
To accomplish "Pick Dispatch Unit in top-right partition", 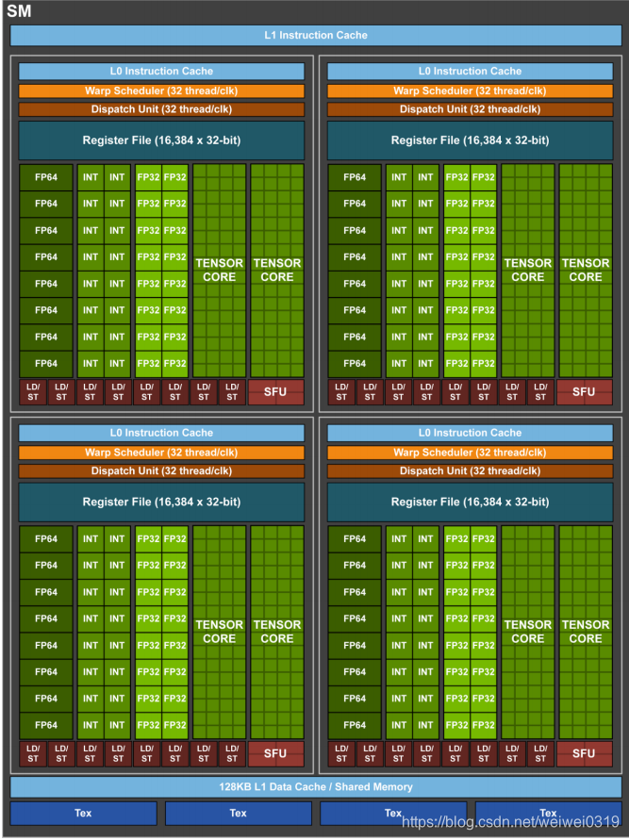I will tap(470, 109).
